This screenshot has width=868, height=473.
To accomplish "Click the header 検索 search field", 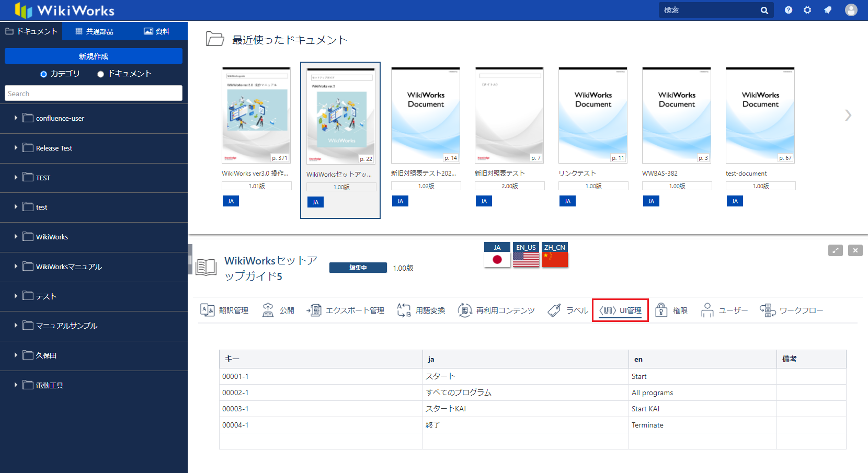I will tap(710, 10).
